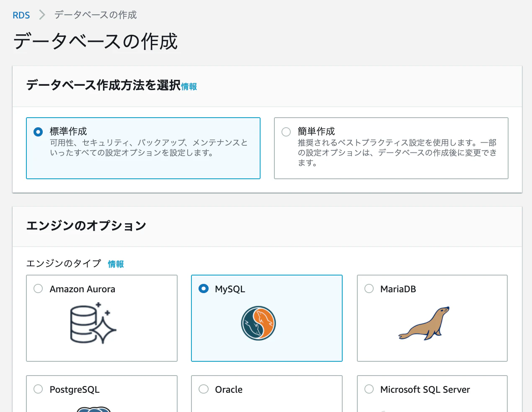Open the RDS breadcrumb link
The width and height of the screenshot is (532, 412).
click(21, 15)
